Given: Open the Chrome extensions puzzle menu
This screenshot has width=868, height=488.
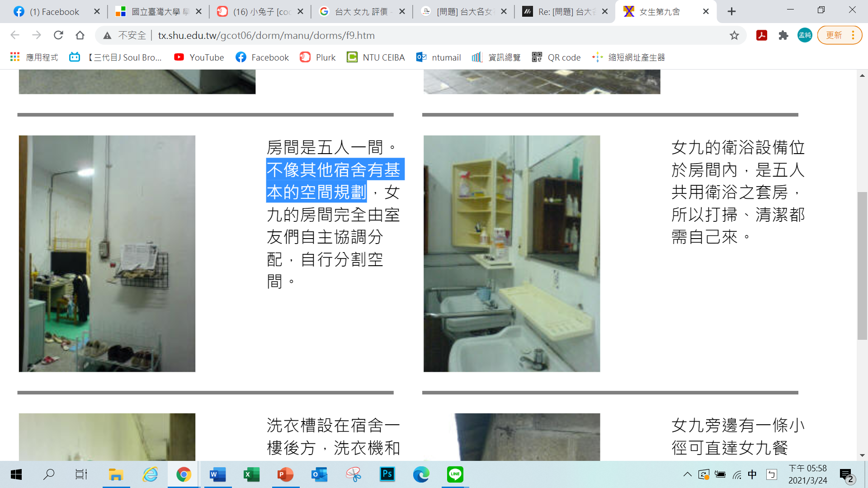Looking at the screenshot, I should (x=783, y=35).
